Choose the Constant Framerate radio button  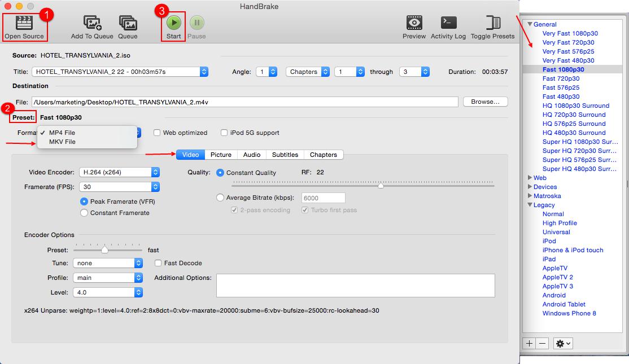click(84, 213)
